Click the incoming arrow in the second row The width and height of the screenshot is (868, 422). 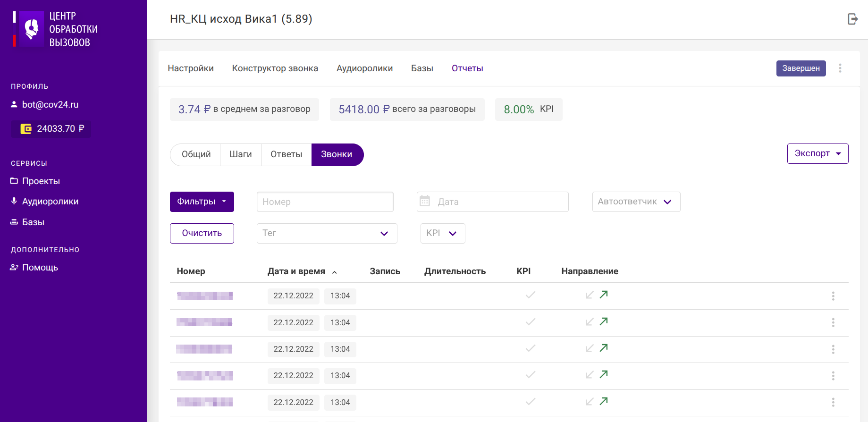(590, 322)
